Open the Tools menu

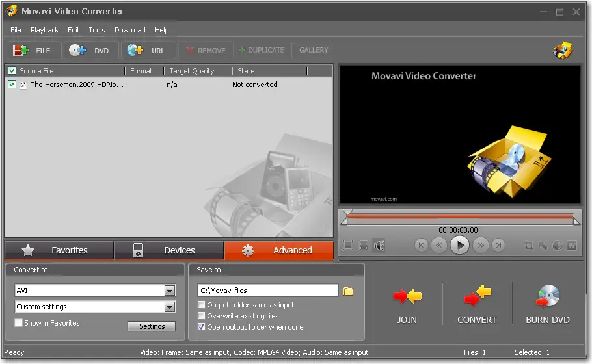click(x=97, y=30)
